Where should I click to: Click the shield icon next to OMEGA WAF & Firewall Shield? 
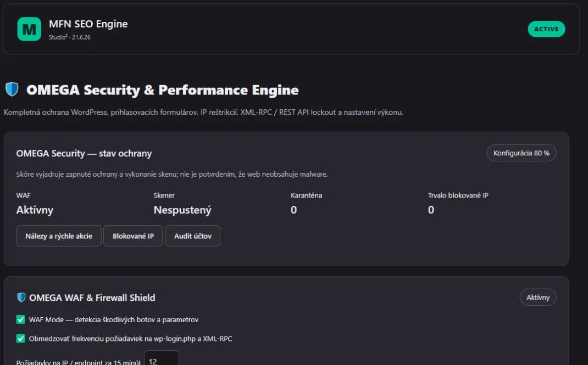click(21, 297)
